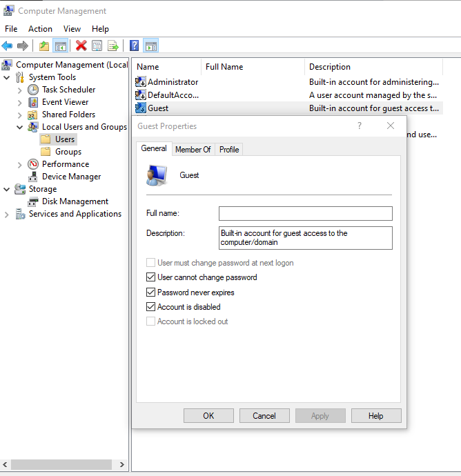Expand the Task Scheduler node
Screen dimensions: 461x476
tap(20, 90)
